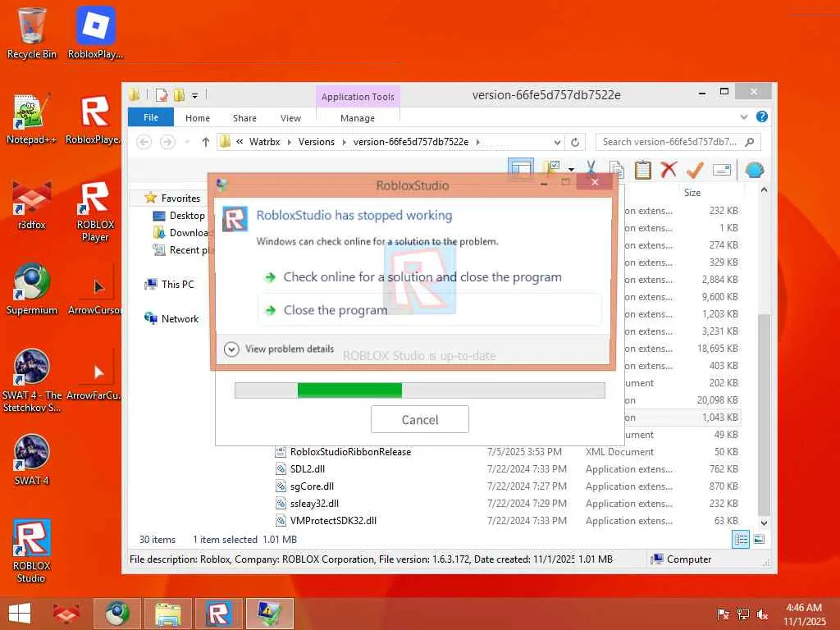
Task: Choose Close the program option
Action: tap(428, 310)
